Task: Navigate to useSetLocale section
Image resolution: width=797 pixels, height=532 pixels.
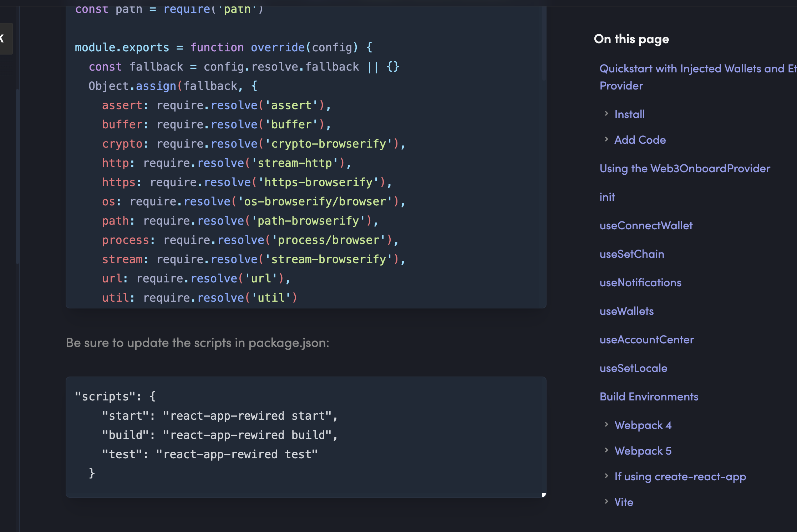Action: coord(633,368)
